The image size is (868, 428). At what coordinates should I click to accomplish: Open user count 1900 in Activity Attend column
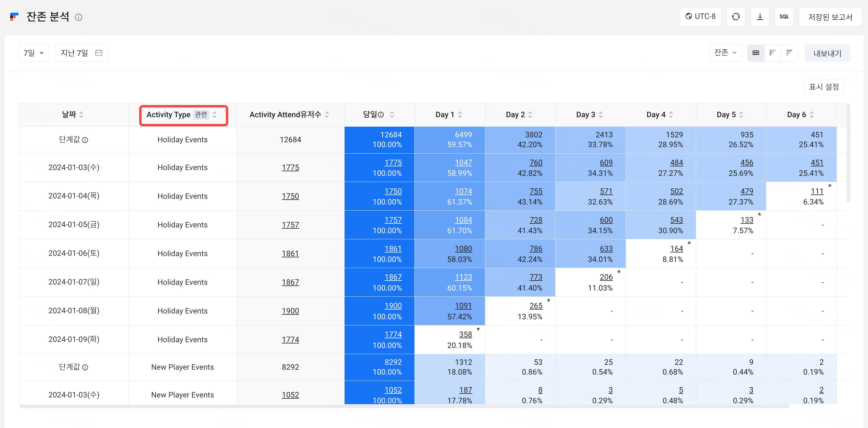click(x=290, y=311)
